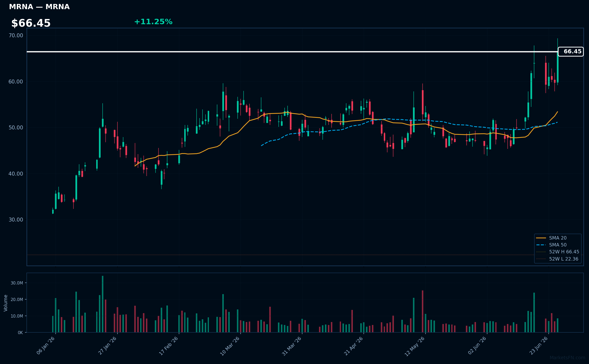Click the 66.45 price label box
The image size is (589, 364).
tap(571, 52)
